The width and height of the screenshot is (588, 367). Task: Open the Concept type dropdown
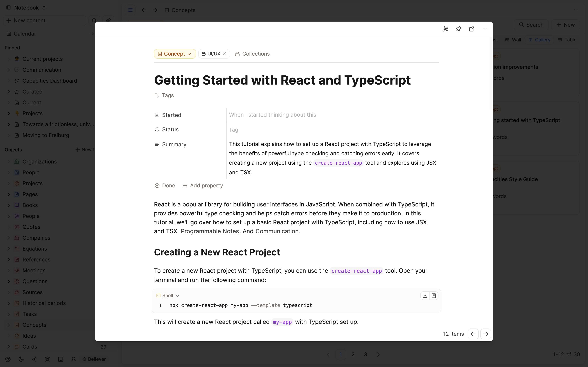click(175, 54)
